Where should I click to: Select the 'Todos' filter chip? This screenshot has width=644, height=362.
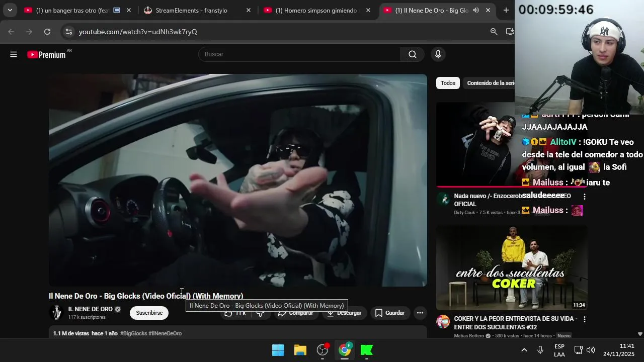click(448, 83)
